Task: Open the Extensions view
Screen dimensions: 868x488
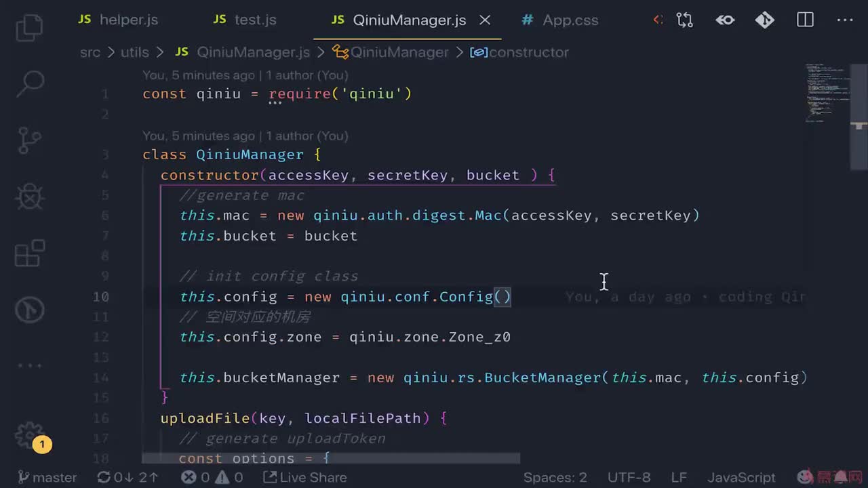Action: click(29, 253)
